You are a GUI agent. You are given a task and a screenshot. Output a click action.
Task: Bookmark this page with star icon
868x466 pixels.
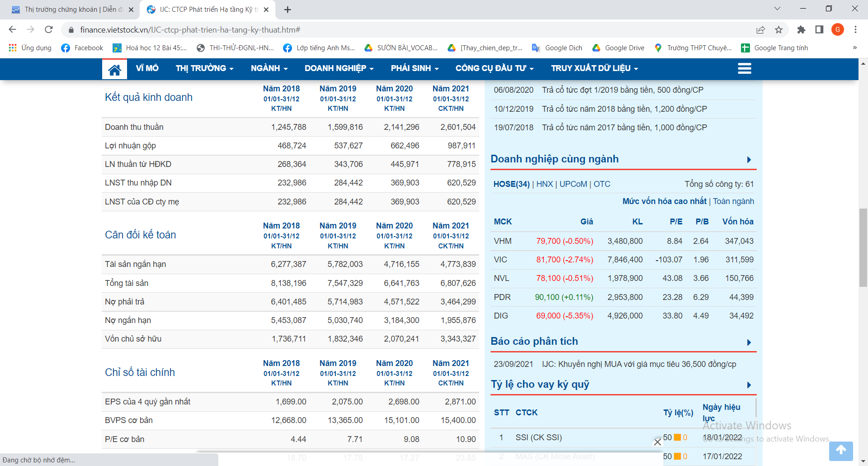click(x=778, y=30)
